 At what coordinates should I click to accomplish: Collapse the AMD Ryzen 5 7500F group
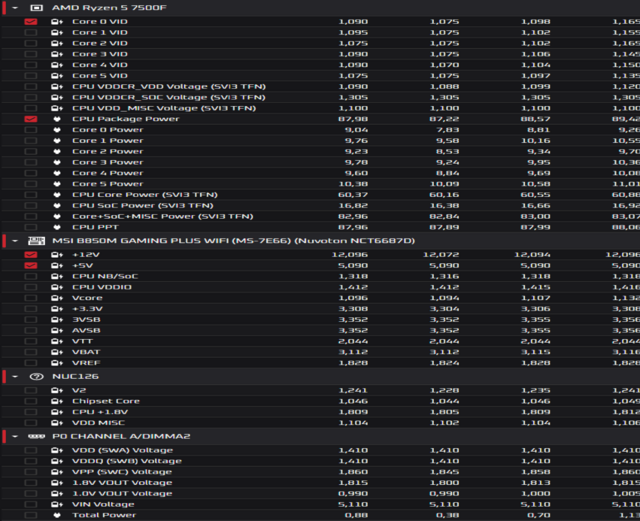[15, 8]
